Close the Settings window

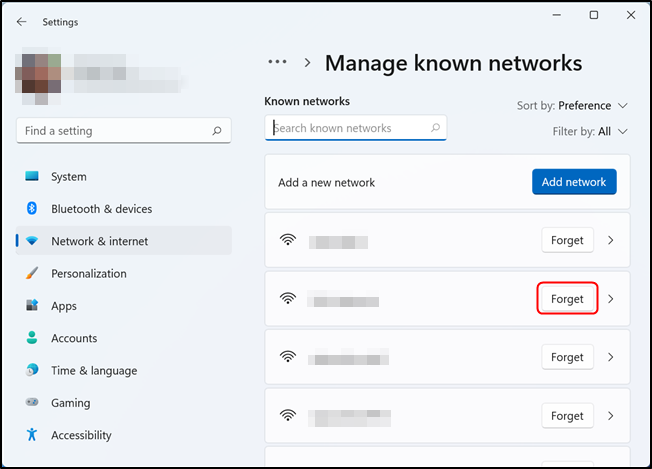coord(631,15)
